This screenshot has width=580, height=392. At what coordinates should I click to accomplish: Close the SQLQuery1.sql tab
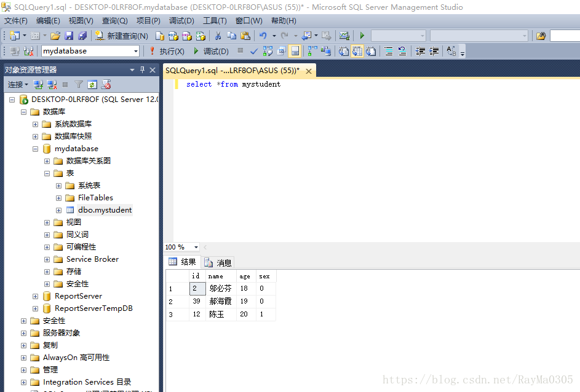tap(309, 71)
